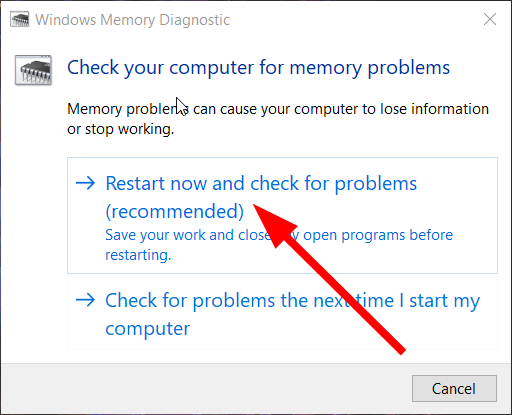Click the arrow icon beside Check for problems
Screen dimensions: 512x415
pyautogui.click(x=85, y=300)
